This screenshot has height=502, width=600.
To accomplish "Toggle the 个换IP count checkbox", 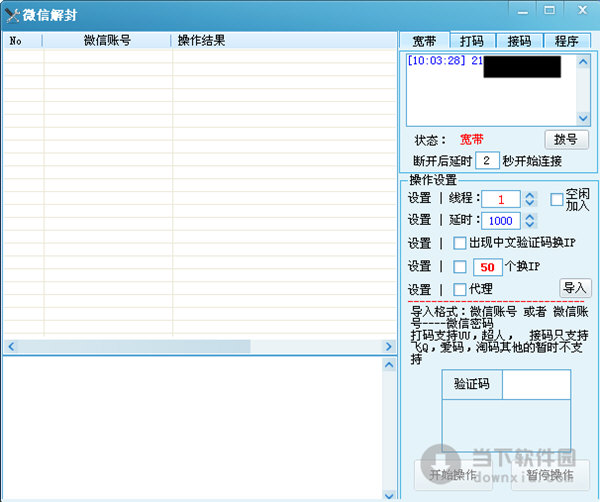I will pos(459,267).
